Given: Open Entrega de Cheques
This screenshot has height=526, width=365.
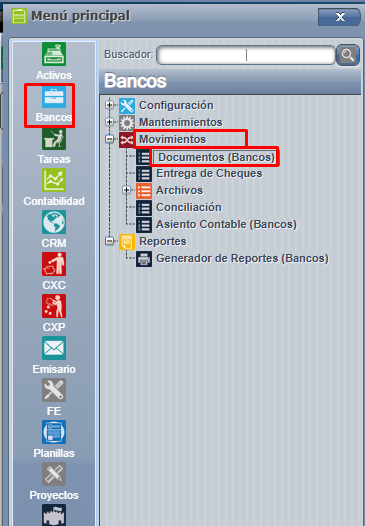Looking at the screenshot, I should [209, 173].
